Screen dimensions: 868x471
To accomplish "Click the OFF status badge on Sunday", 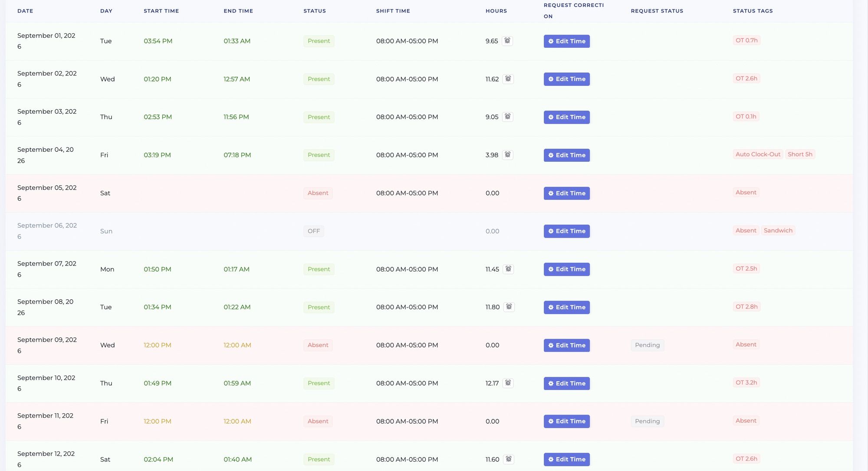I will tap(313, 231).
